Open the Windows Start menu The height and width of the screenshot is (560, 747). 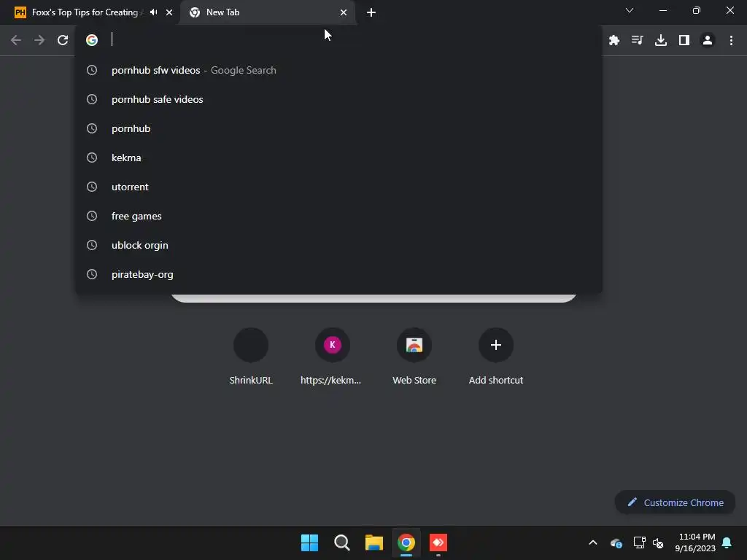[x=309, y=542]
